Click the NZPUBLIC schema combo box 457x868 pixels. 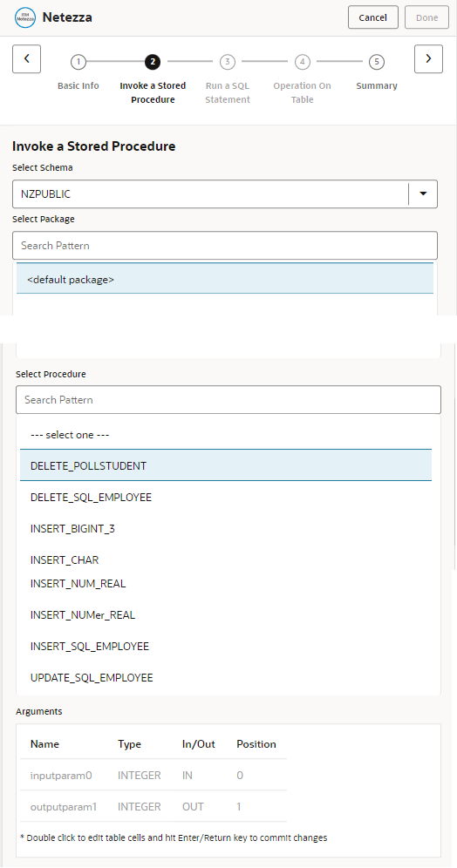click(225, 193)
